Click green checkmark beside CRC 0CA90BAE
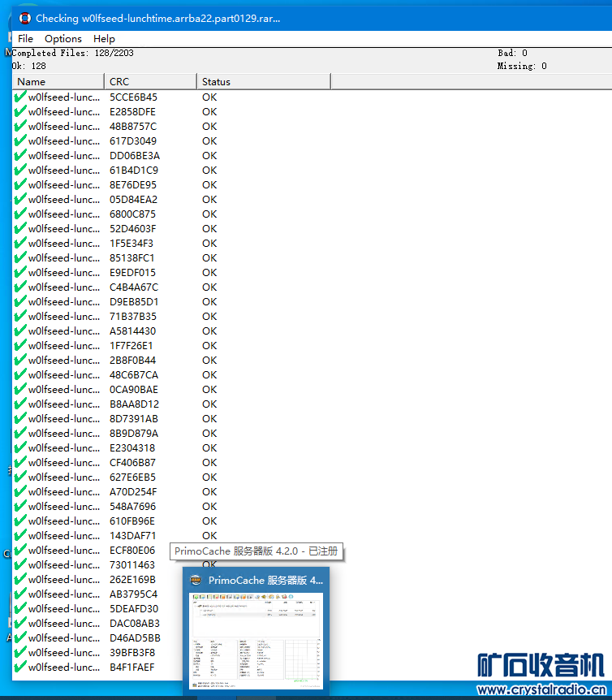 (x=20, y=389)
